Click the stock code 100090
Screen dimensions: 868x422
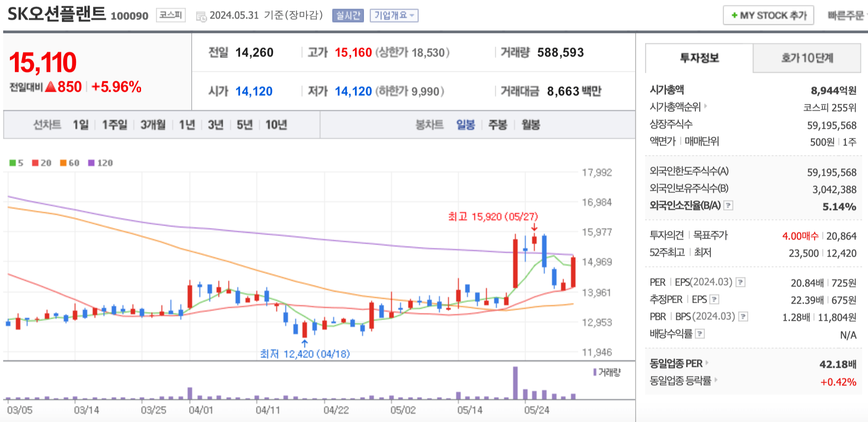tap(129, 16)
